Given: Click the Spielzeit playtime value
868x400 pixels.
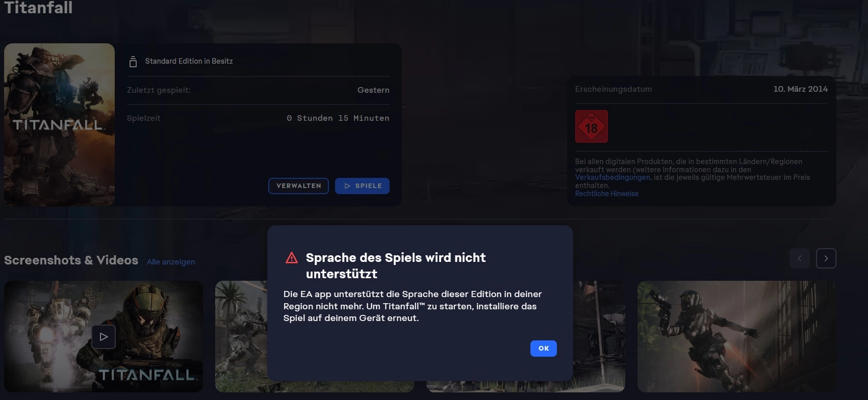Looking at the screenshot, I should point(338,118).
